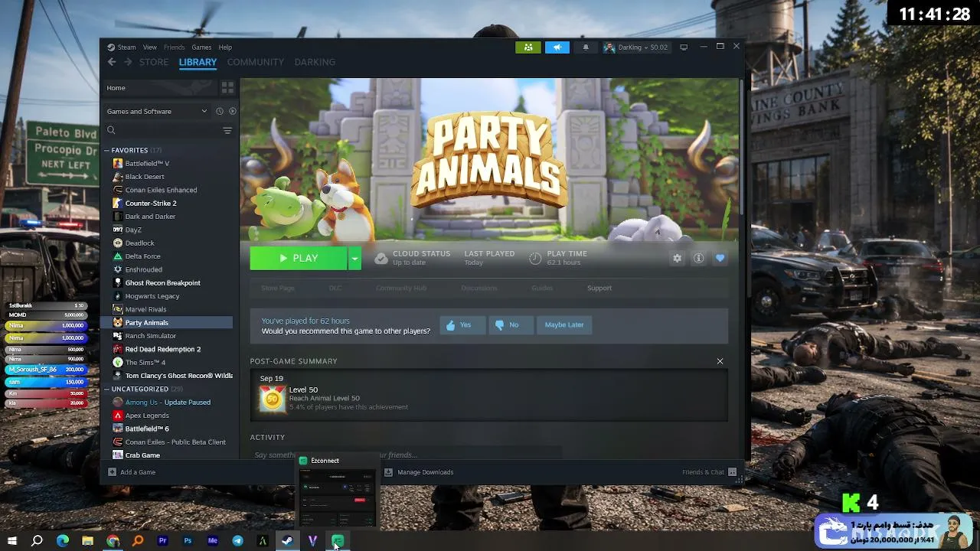
Task: Filter by ready-to-play games icon
Action: (233, 111)
